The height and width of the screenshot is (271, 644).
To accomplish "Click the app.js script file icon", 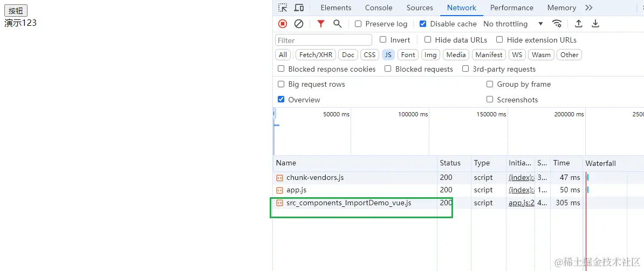I will (280, 190).
